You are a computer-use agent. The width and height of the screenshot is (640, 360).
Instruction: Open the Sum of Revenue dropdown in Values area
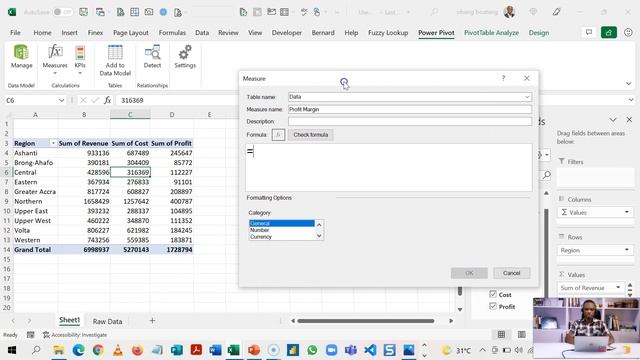tap(618, 287)
